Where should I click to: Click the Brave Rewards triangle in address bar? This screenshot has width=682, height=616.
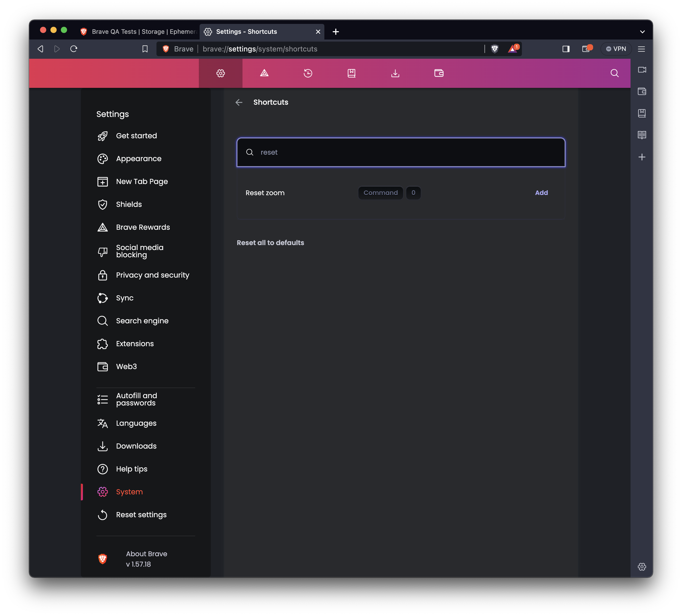pos(512,49)
